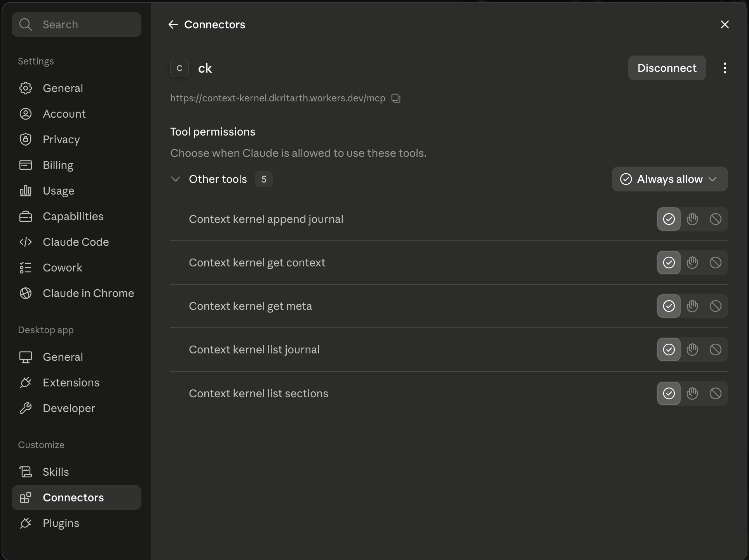Open Claude in Chrome settings
The image size is (749, 560).
point(76,293)
